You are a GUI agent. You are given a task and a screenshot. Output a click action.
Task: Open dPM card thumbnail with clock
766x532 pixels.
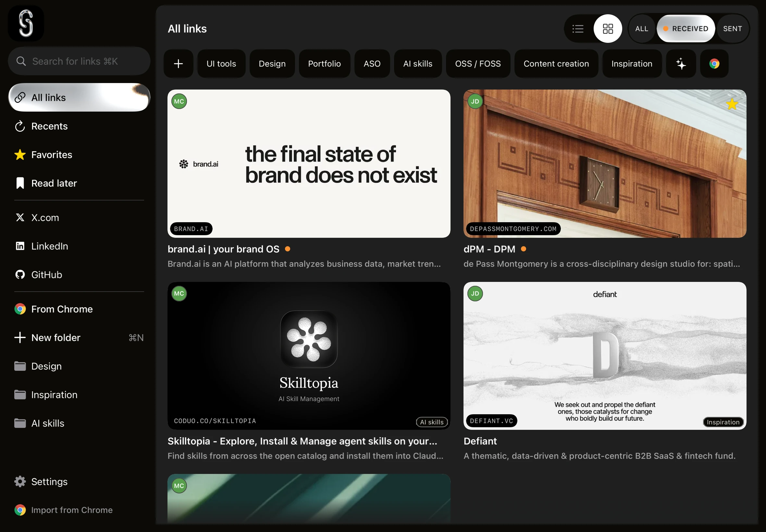tap(605, 163)
